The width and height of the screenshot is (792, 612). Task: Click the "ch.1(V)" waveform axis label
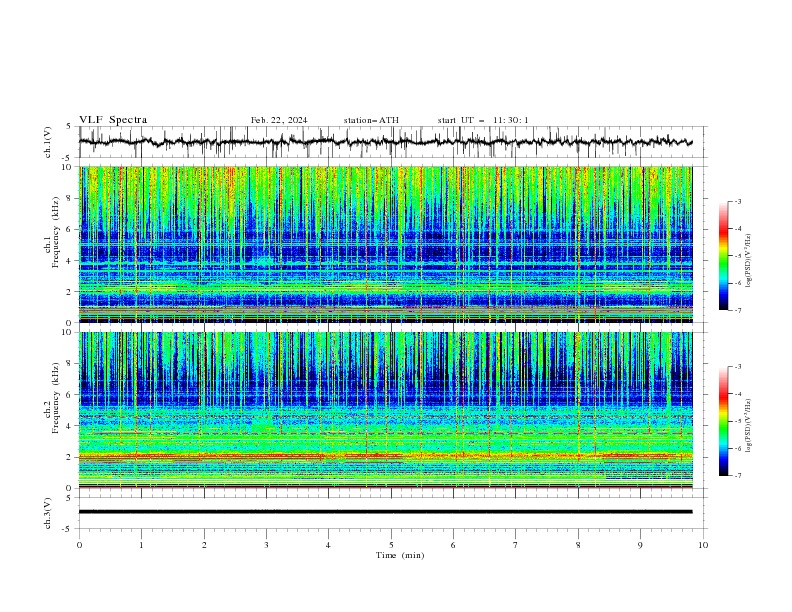click(48, 142)
